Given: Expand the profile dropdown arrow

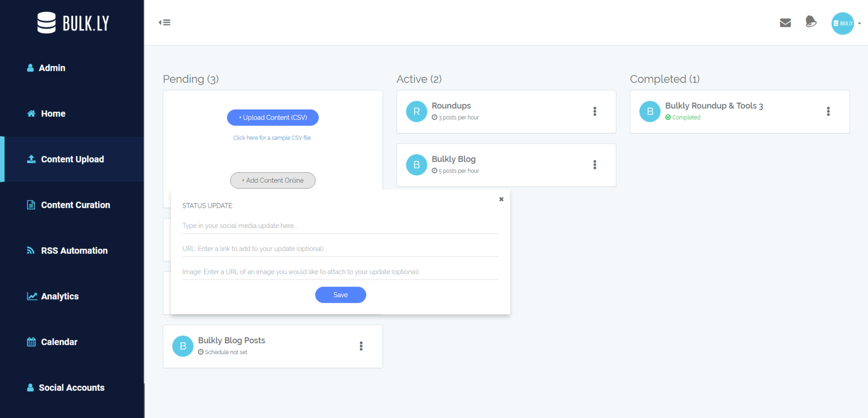Looking at the screenshot, I should pos(859,24).
